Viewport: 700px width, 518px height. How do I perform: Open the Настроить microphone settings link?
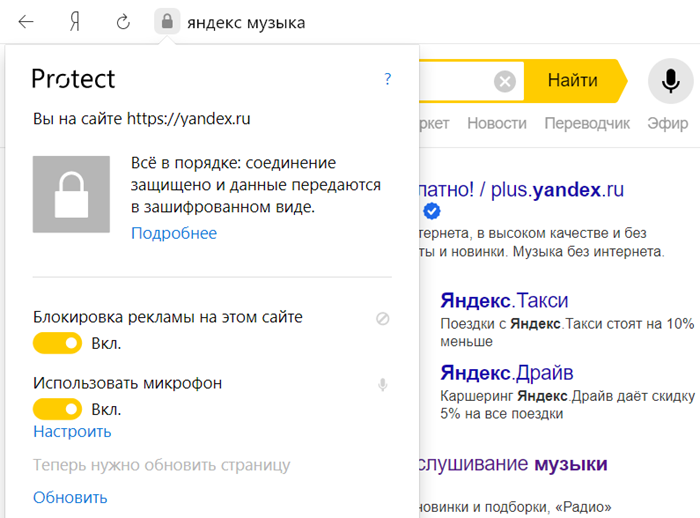(72, 431)
